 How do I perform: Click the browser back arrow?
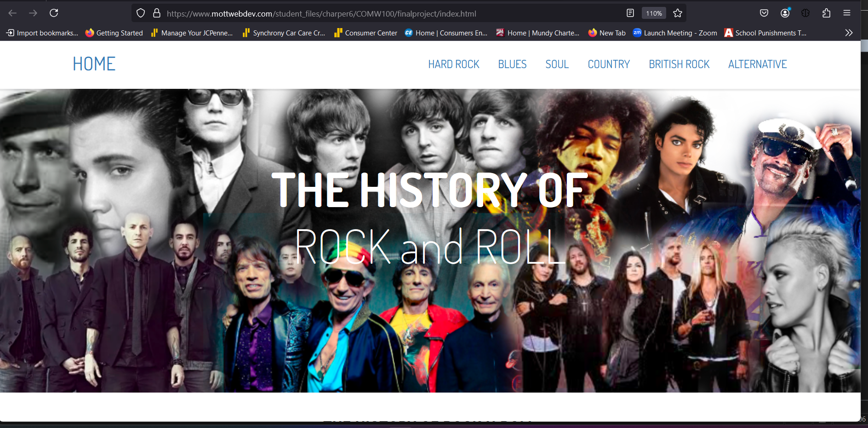tap(12, 13)
